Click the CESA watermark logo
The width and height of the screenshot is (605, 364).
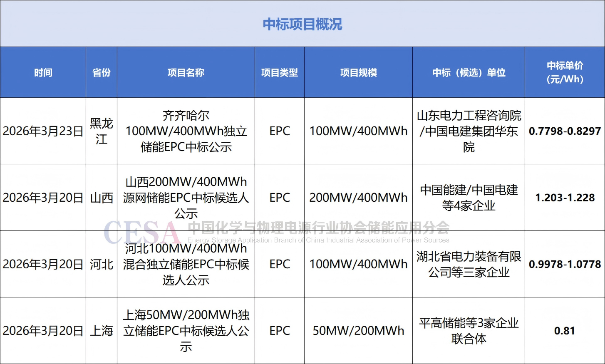point(141,233)
